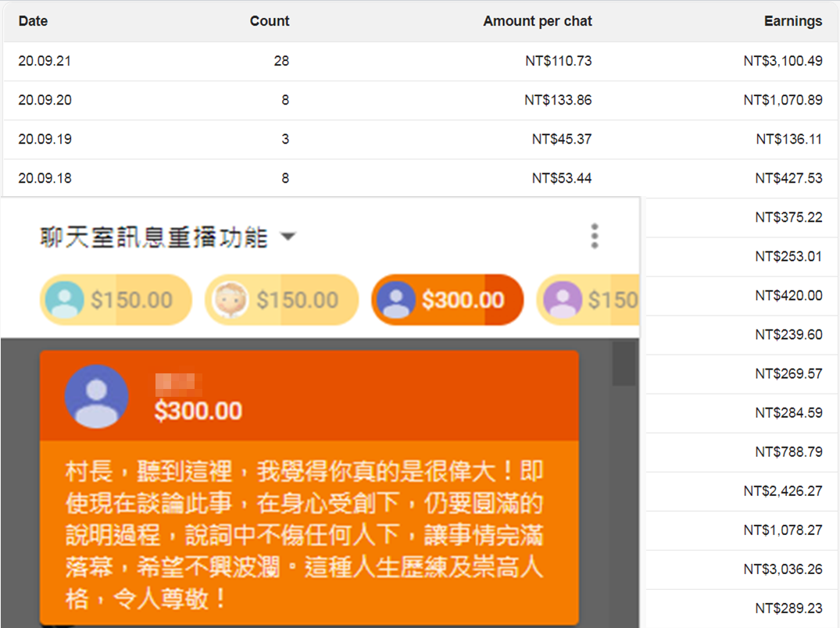Click the face avatar in the second $150.00 chip

pos(231,300)
